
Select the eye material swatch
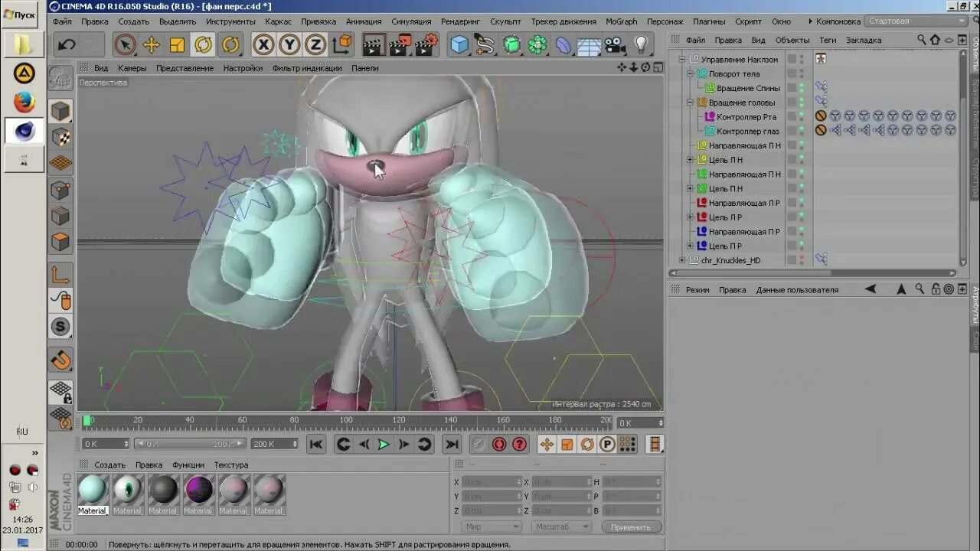[128, 490]
